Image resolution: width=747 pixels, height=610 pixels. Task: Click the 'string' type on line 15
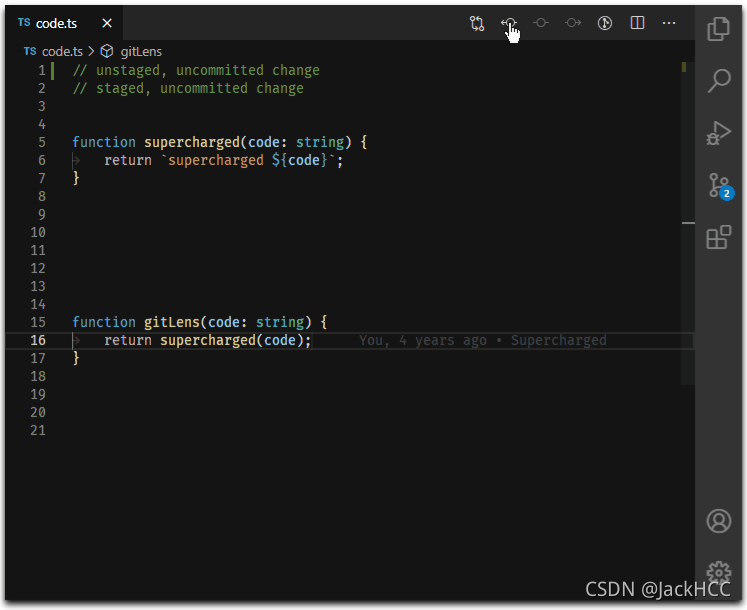[x=280, y=323]
